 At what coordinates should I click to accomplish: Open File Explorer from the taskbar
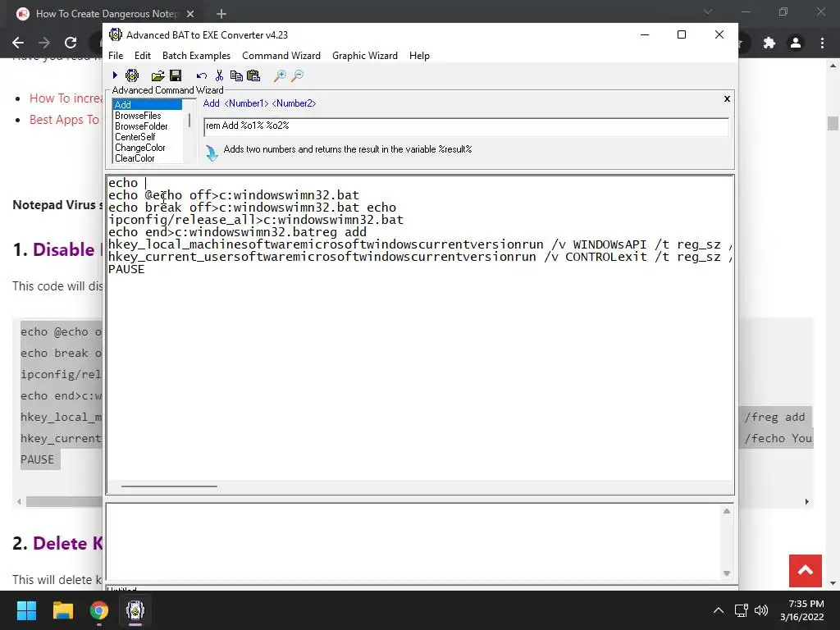(62, 610)
